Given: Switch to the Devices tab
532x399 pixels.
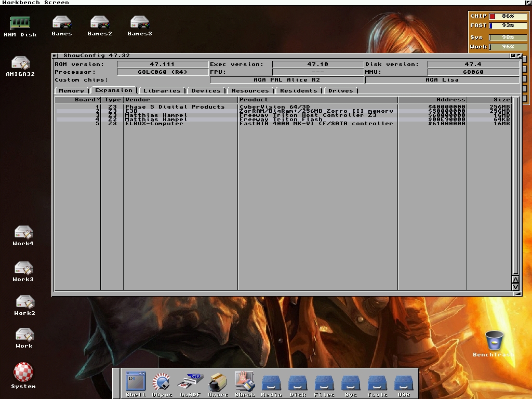Looking at the screenshot, I should pos(206,90).
